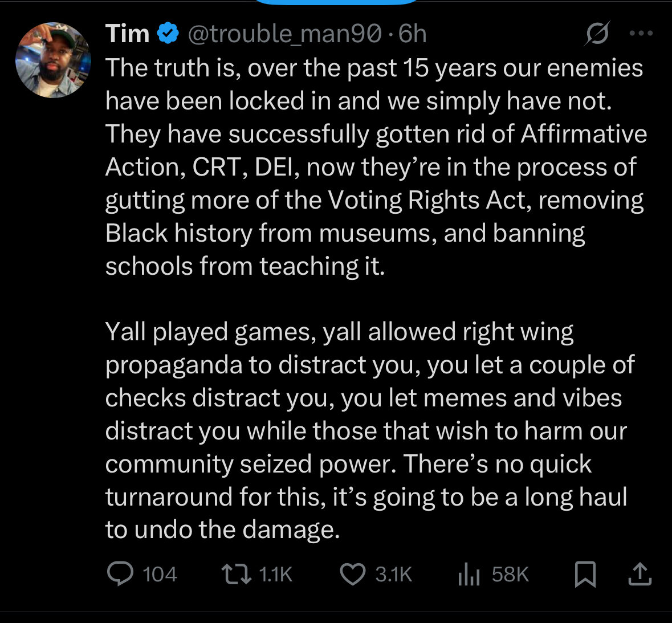Viewport: 672px width, 623px height.
Task: Click the reply speech bubble icon
Action: coord(120,573)
